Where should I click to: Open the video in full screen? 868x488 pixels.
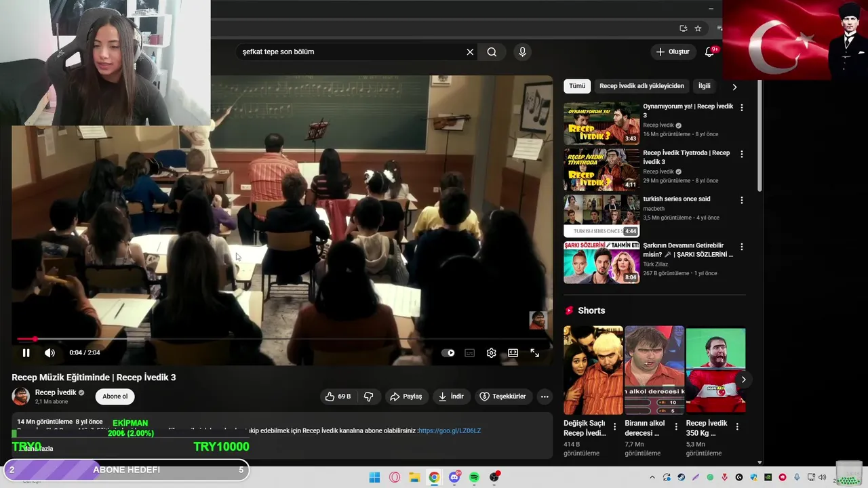click(x=534, y=353)
